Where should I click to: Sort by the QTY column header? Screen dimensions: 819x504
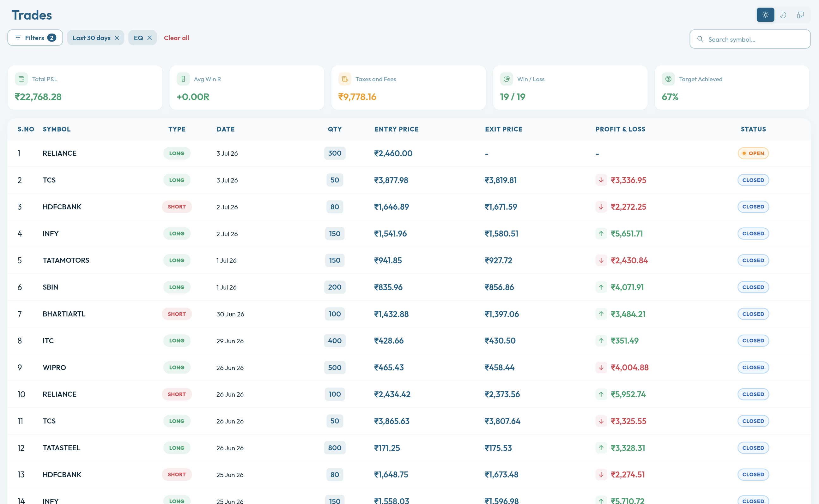tap(335, 129)
